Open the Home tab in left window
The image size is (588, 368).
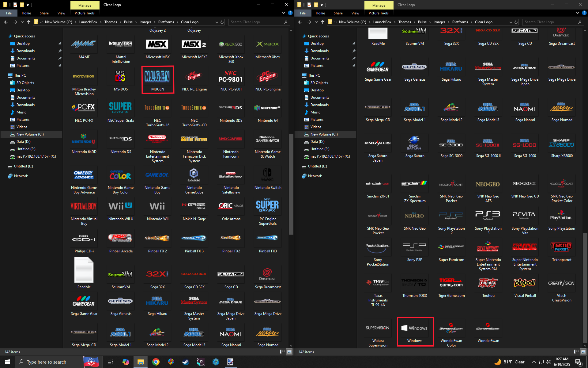pos(26,13)
